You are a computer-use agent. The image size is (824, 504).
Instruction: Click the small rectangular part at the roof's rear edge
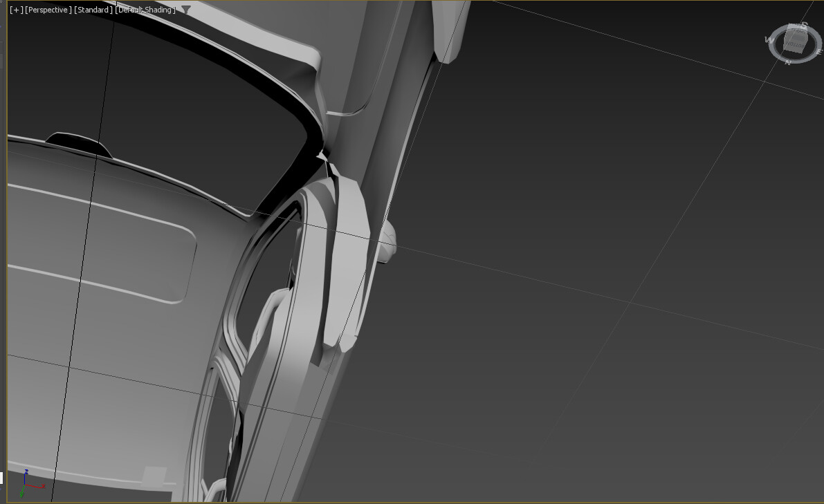pyautogui.click(x=154, y=476)
